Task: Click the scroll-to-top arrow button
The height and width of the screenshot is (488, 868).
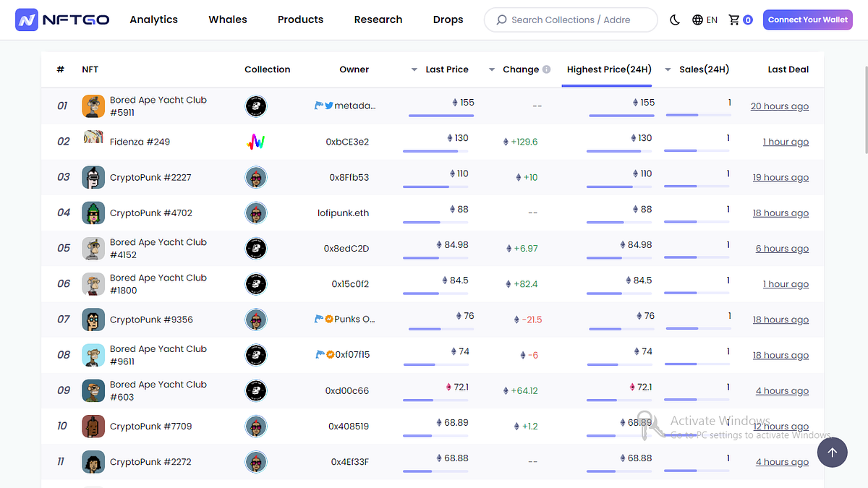Action: pos(833,452)
